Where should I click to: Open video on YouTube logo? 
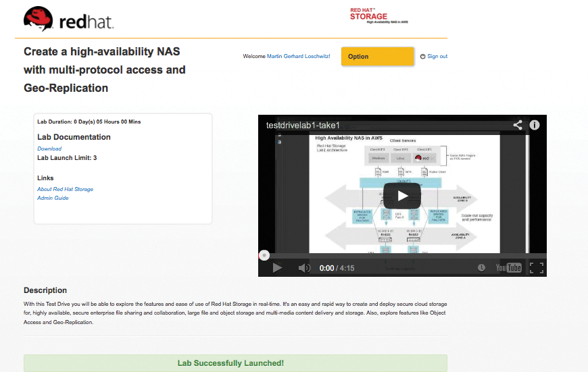click(508, 268)
